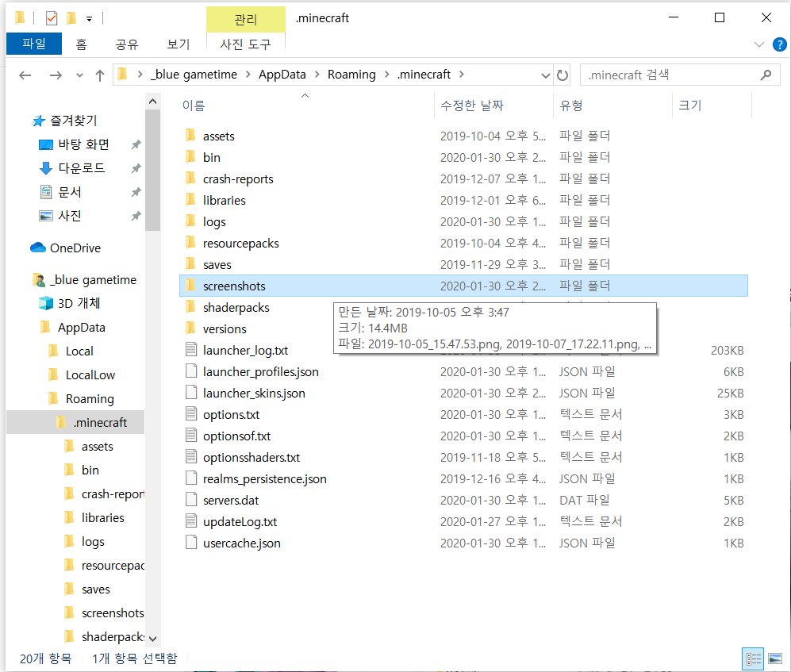Switch to details view in status bar
Image resolution: width=791 pixels, height=672 pixels.
[x=753, y=659]
